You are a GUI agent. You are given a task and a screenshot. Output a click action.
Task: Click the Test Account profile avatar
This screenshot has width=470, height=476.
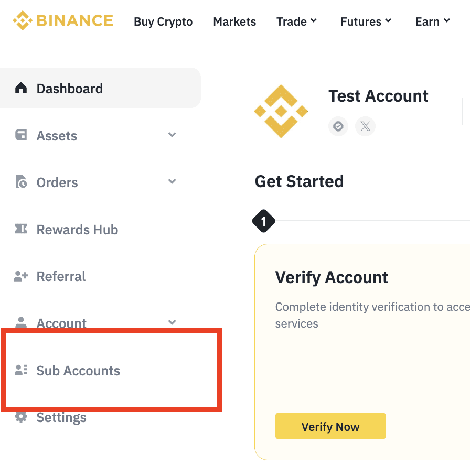[x=281, y=111]
